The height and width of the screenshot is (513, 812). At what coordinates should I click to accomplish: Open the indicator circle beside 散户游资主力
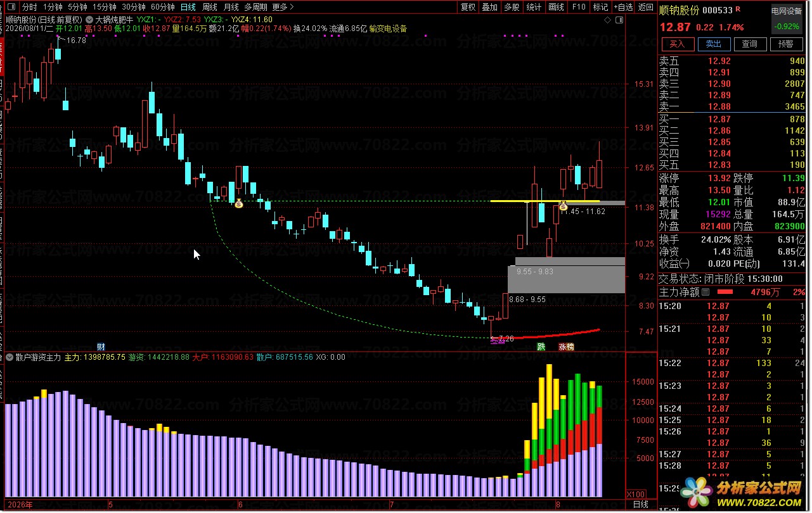pyautogui.click(x=11, y=357)
